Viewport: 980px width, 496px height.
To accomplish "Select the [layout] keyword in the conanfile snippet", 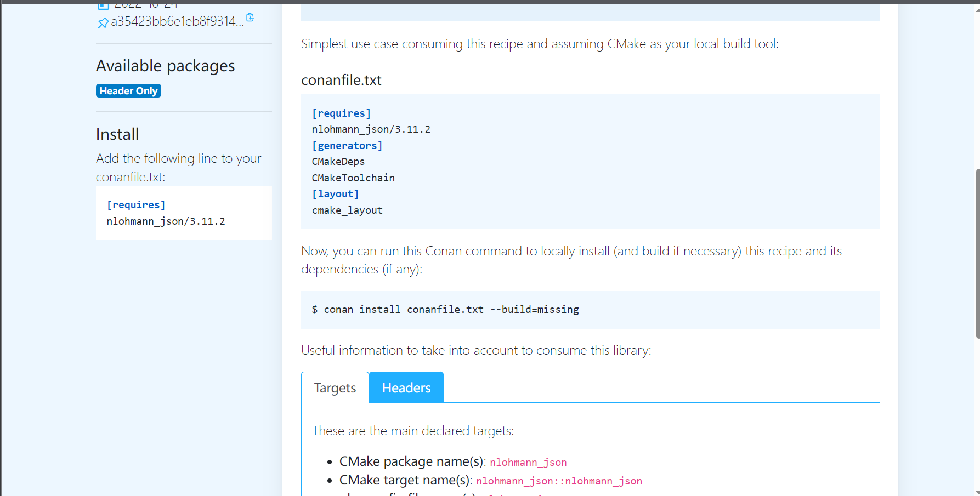I will click(335, 193).
